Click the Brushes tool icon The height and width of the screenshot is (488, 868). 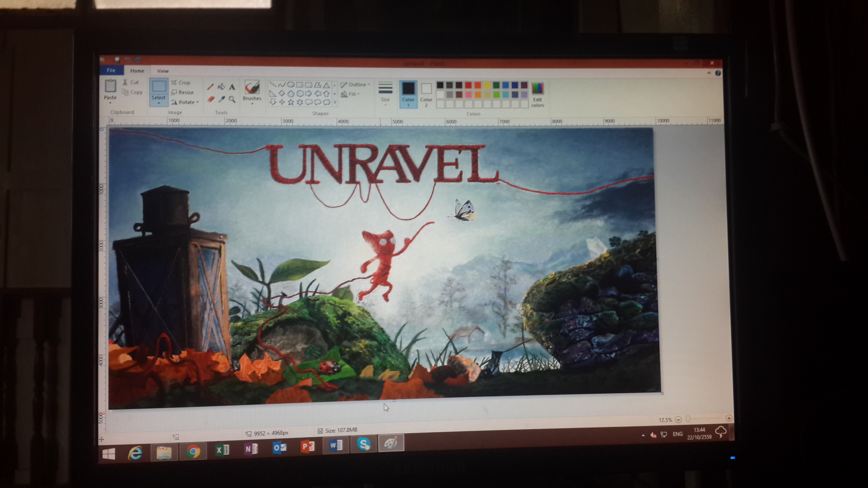(252, 87)
